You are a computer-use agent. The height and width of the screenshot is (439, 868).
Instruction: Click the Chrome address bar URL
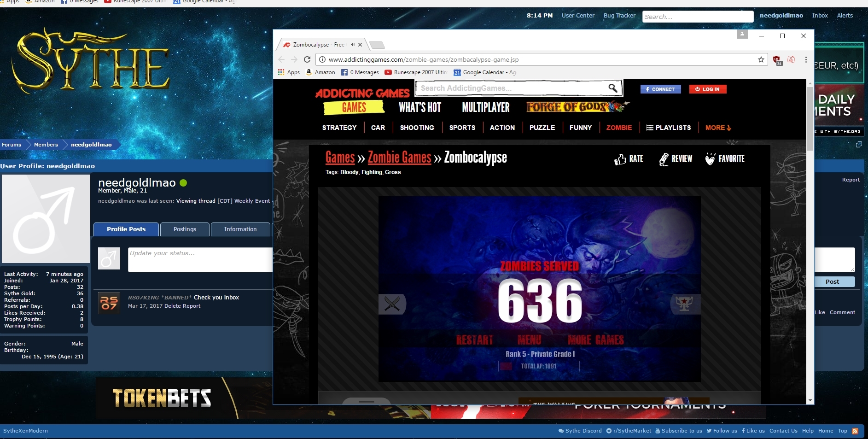(424, 59)
